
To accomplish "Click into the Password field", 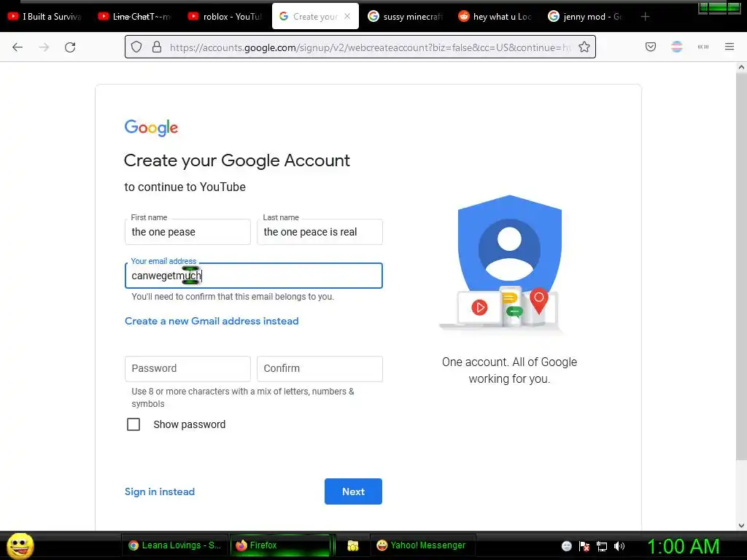I will point(187,368).
